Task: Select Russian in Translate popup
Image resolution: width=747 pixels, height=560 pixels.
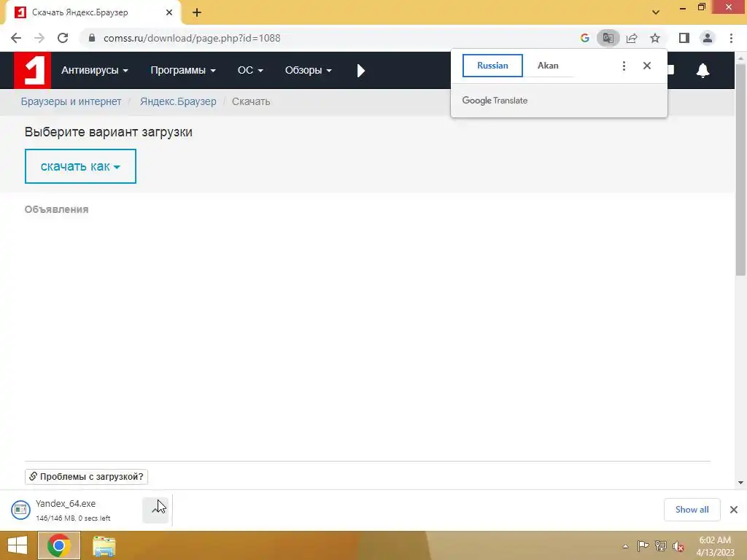Action: click(492, 66)
